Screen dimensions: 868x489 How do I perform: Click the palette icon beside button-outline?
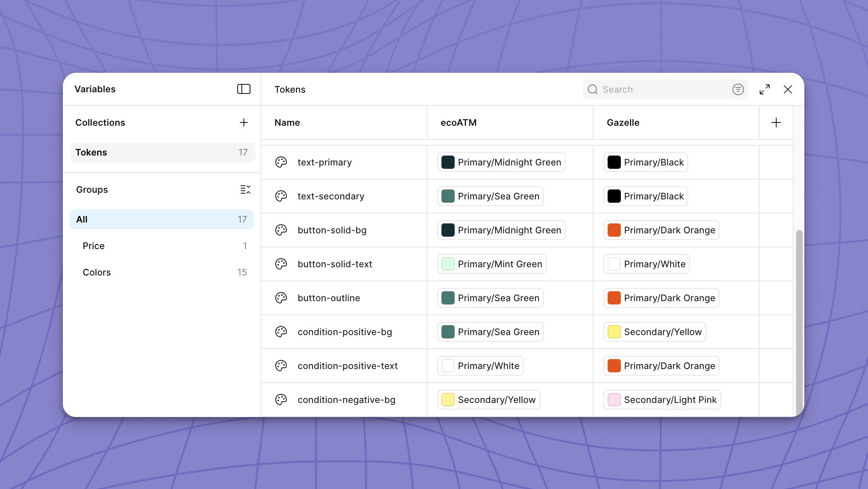281,298
